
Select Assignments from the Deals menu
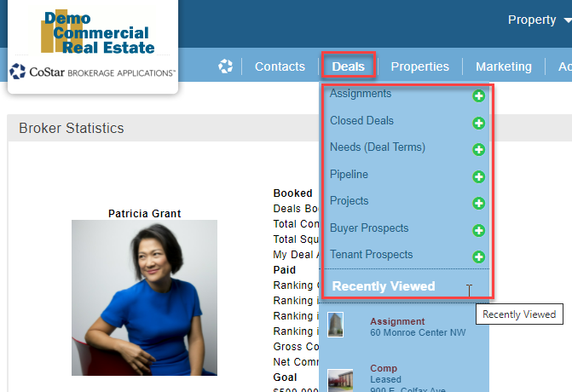coord(361,94)
